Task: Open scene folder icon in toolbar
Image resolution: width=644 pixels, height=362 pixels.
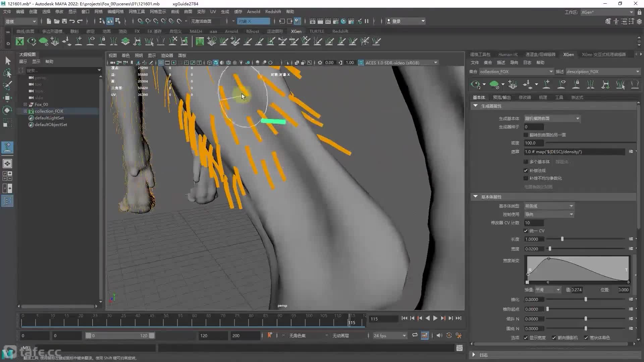Action: click(57, 21)
